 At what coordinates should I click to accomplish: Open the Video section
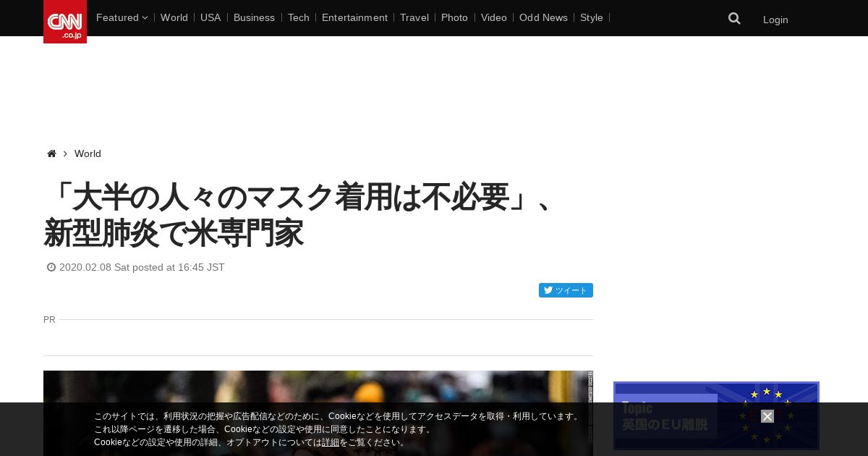[494, 17]
